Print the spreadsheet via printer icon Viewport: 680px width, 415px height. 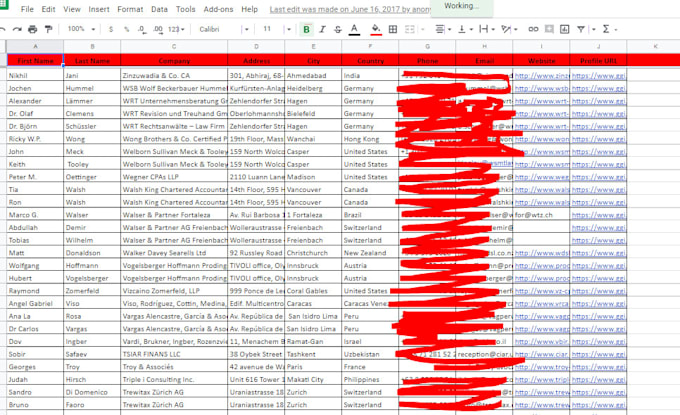(x=33, y=29)
